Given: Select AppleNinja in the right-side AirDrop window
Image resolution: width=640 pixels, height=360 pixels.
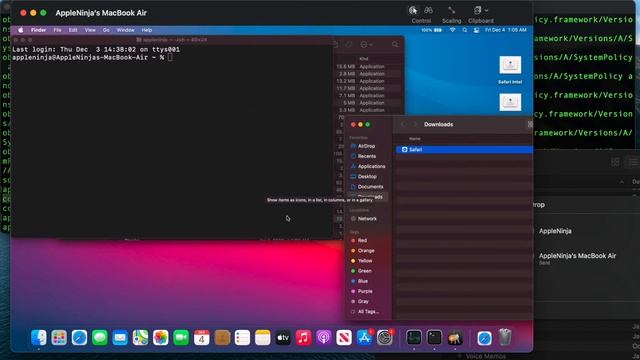Looking at the screenshot, I should (555, 231).
